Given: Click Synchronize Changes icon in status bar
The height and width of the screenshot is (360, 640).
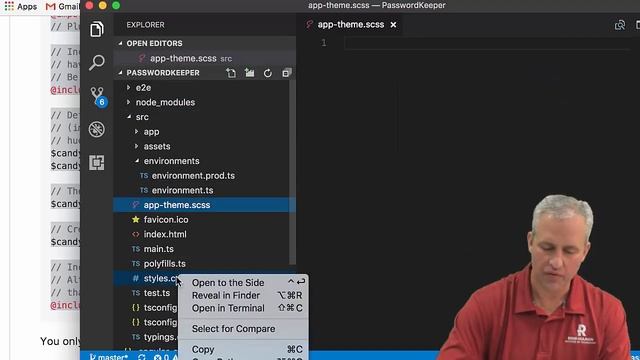Looking at the screenshot, I should pos(142,357).
